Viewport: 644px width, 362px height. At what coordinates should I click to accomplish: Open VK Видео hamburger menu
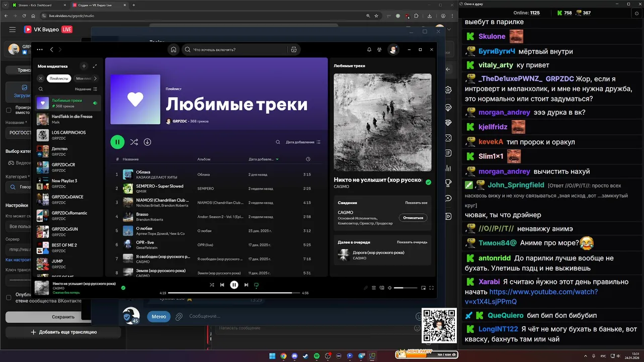point(12,30)
